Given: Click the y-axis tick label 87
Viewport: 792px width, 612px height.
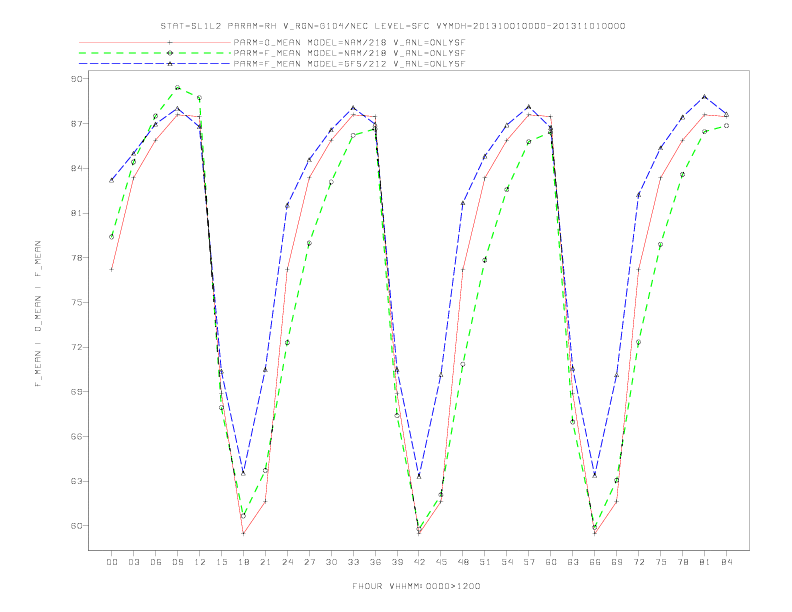Looking at the screenshot, I should [79, 124].
